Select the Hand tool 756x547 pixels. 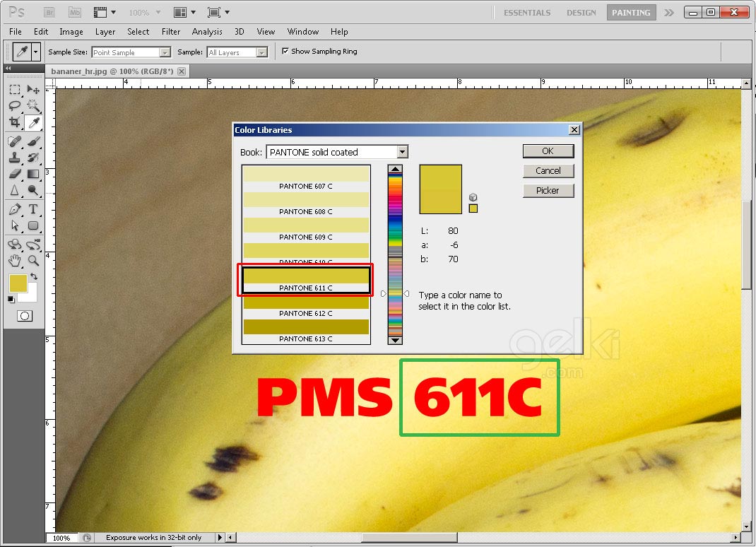point(14,261)
